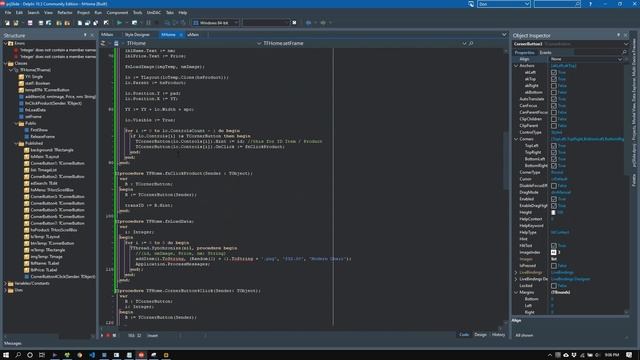Toggle the akTop anchor checkbox
Image resolution: width=640 pixels, height=360 pixels.
click(x=554, y=79)
